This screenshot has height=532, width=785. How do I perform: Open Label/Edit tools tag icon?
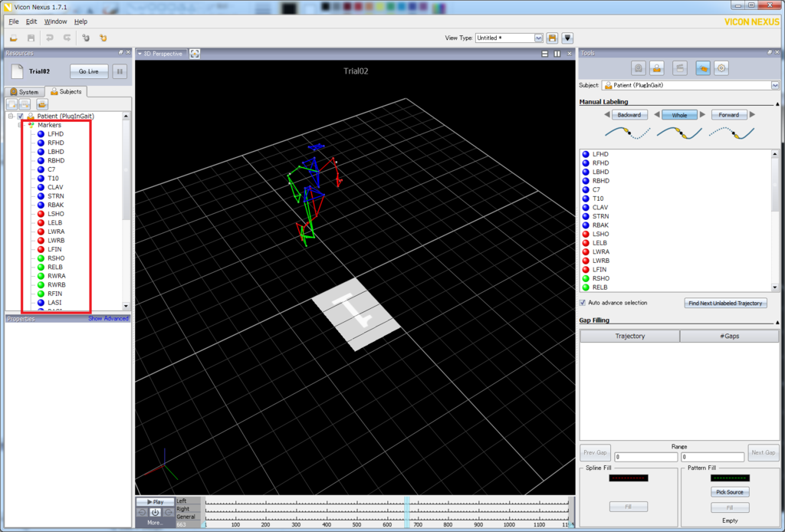703,68
